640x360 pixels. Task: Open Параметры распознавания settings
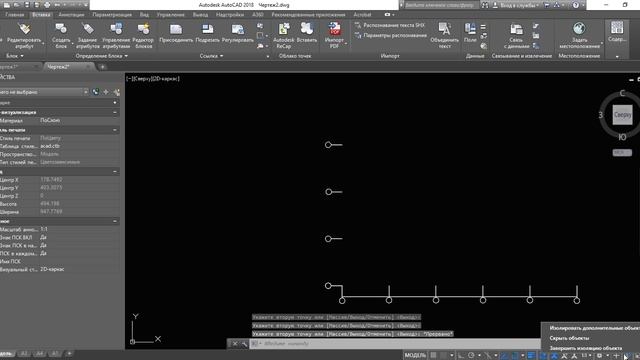point(391,36)
